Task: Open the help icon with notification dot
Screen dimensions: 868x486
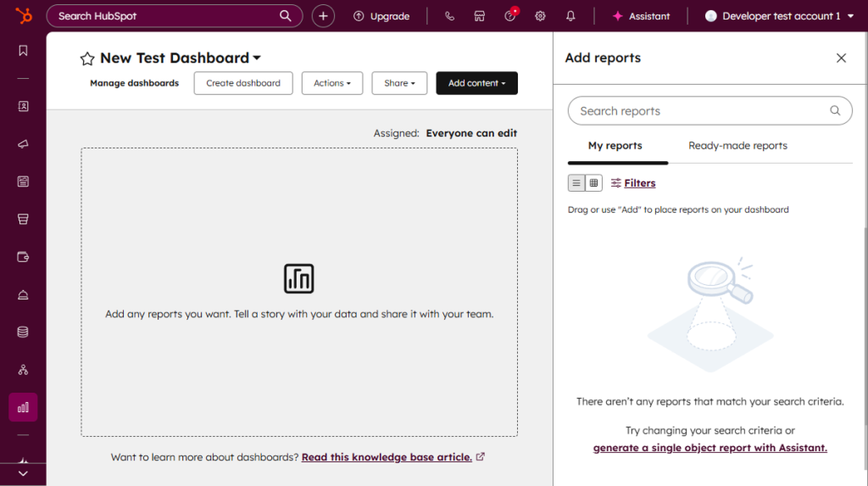Action: coord(509,15)
